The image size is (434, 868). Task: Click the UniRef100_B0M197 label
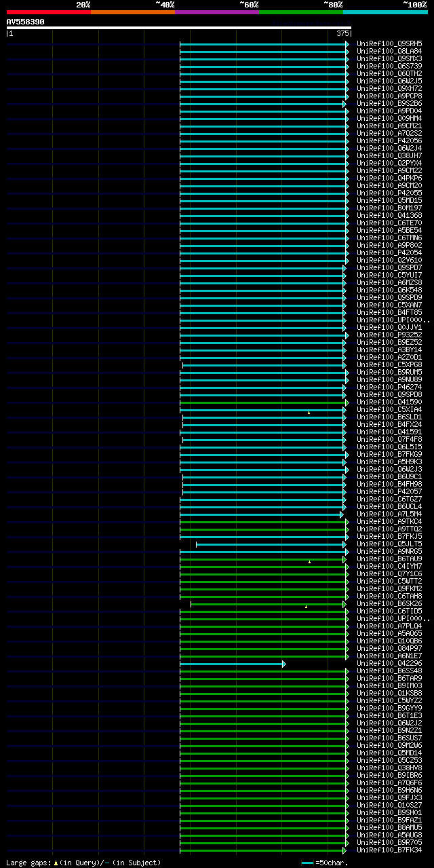point(389,208)
